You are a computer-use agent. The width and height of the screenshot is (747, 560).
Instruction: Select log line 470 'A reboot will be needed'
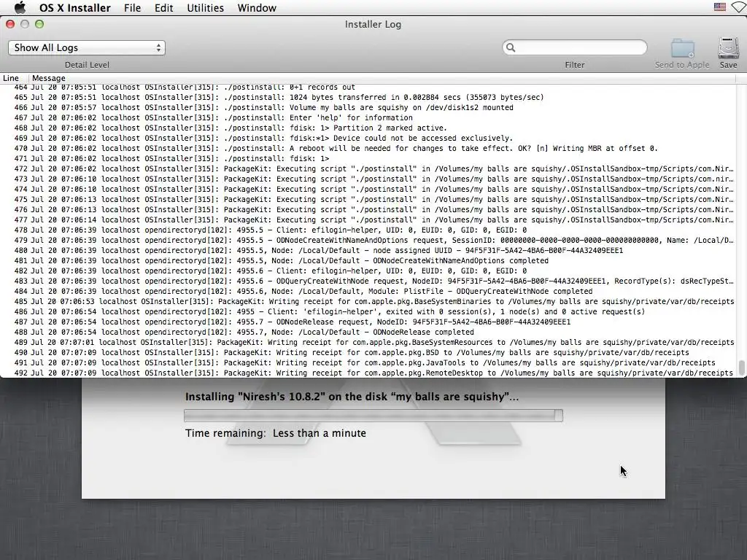coord(368,149)
